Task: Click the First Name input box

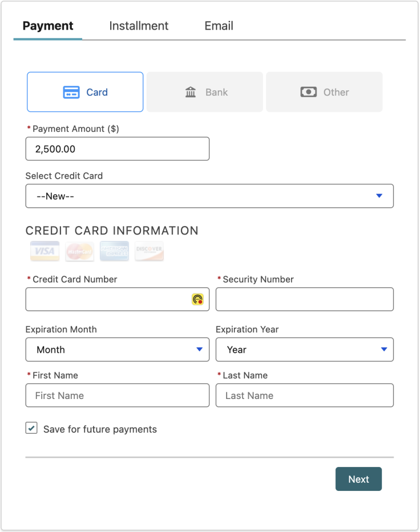Action: click(117, 395)
